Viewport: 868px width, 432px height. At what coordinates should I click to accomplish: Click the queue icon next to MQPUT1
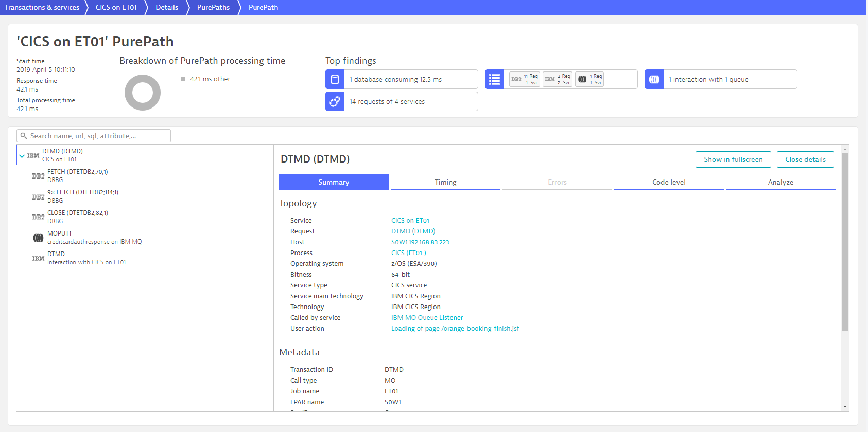38,238
